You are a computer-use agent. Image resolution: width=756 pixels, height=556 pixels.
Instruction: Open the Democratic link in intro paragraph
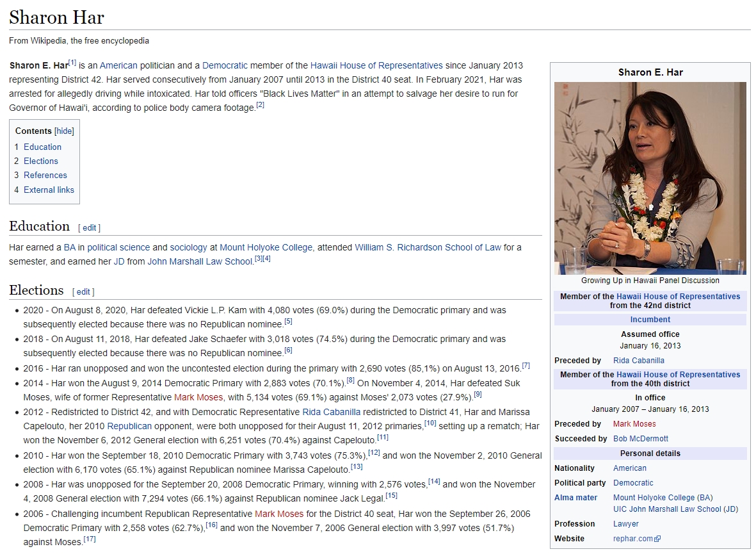coord(225,65)
